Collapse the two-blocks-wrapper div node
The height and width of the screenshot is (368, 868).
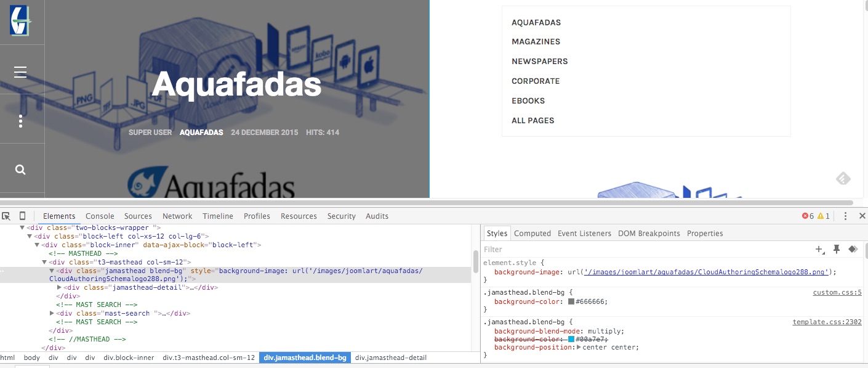click(22, 227)
